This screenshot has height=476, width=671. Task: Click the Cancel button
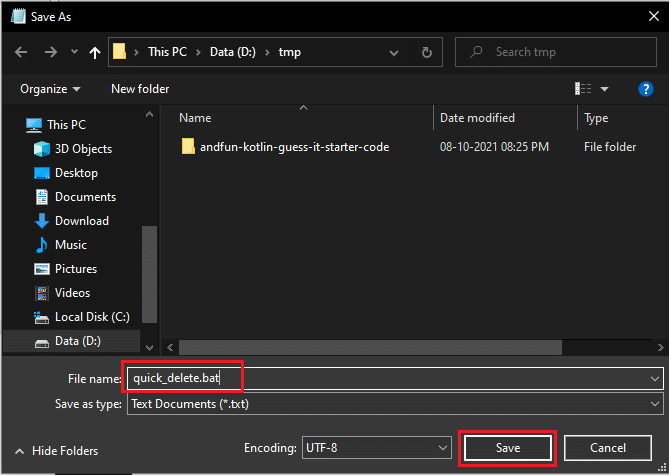[608, 447]
